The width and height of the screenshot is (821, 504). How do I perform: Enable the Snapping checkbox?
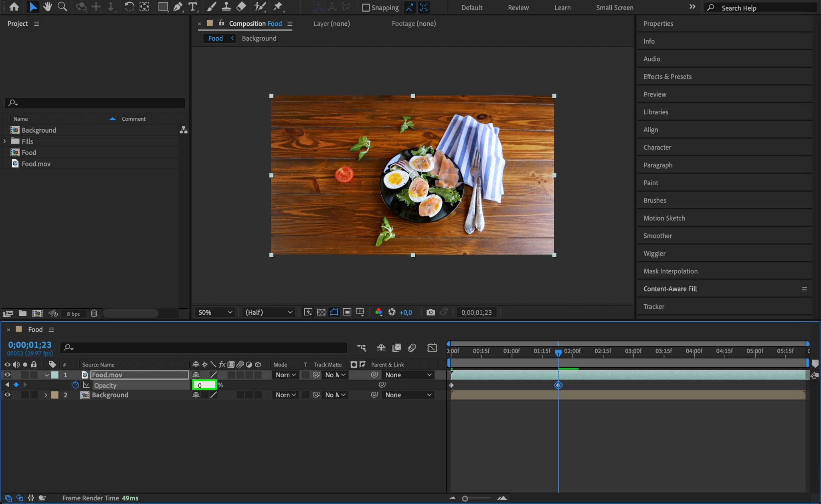[366, 8]
